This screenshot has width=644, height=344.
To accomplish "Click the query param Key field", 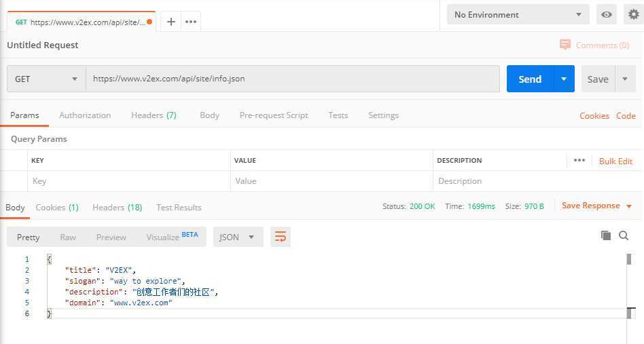I will coord(129,180).
